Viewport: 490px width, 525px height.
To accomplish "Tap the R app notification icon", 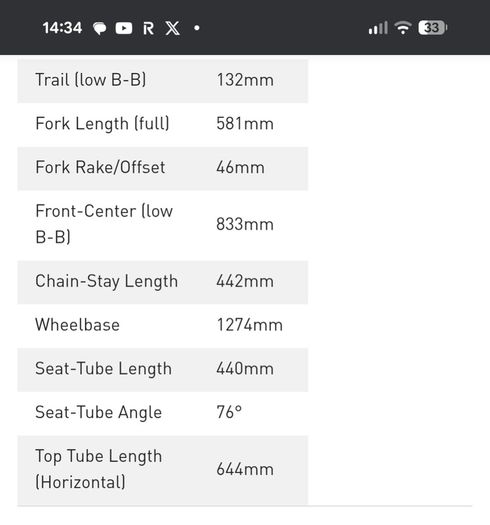I will [x=148, y=28].
